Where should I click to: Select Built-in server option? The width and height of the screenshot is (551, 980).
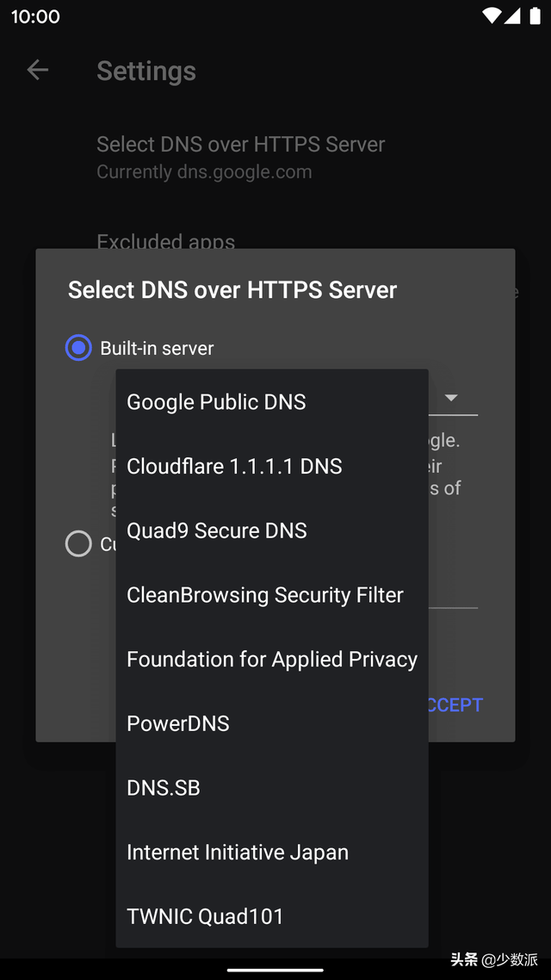(x=78, y=348)
